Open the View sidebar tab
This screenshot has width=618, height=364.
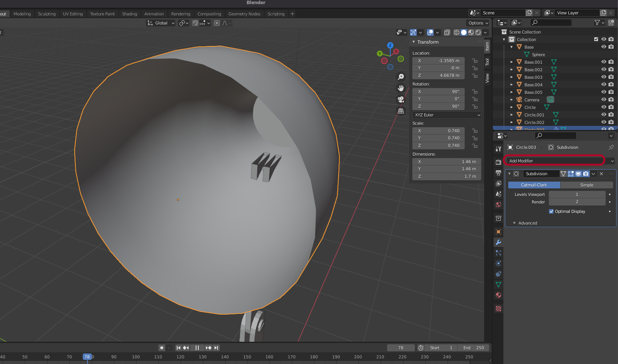point(487,78)
